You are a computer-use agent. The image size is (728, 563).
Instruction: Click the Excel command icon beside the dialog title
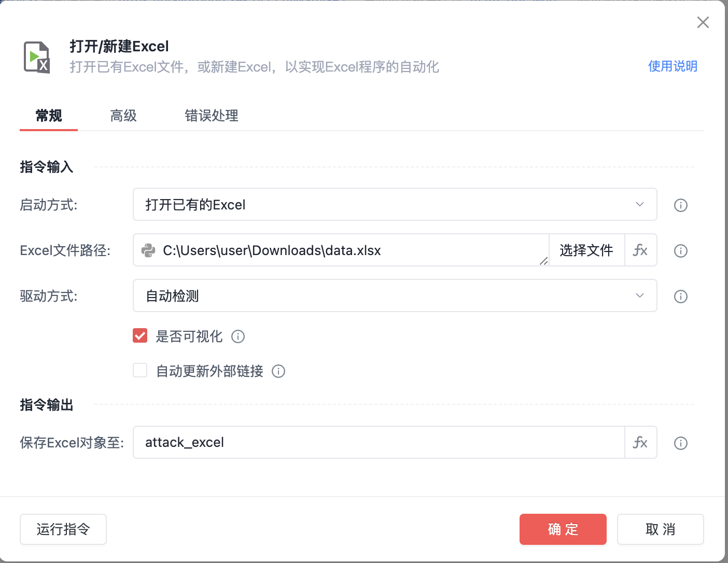pyautogui.click(x=37, y=57)
